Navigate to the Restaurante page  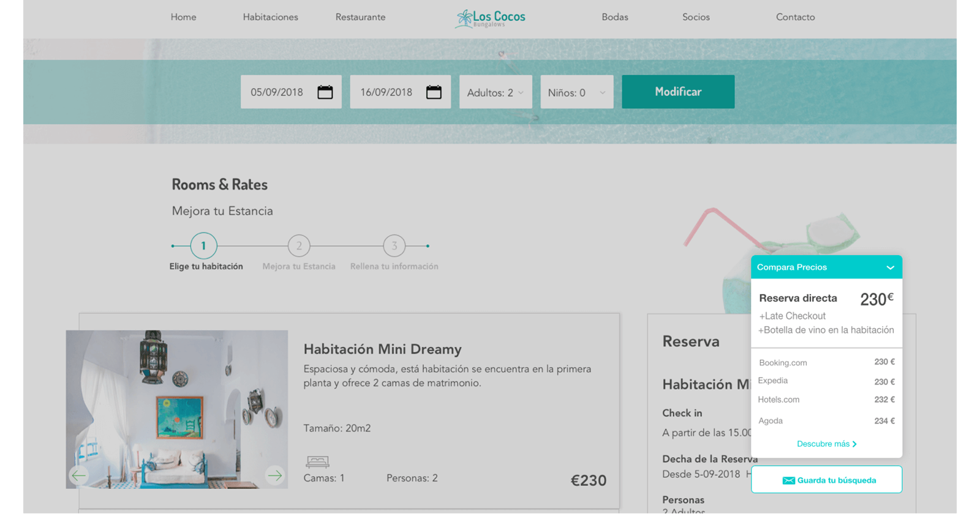tap(360, 17)
